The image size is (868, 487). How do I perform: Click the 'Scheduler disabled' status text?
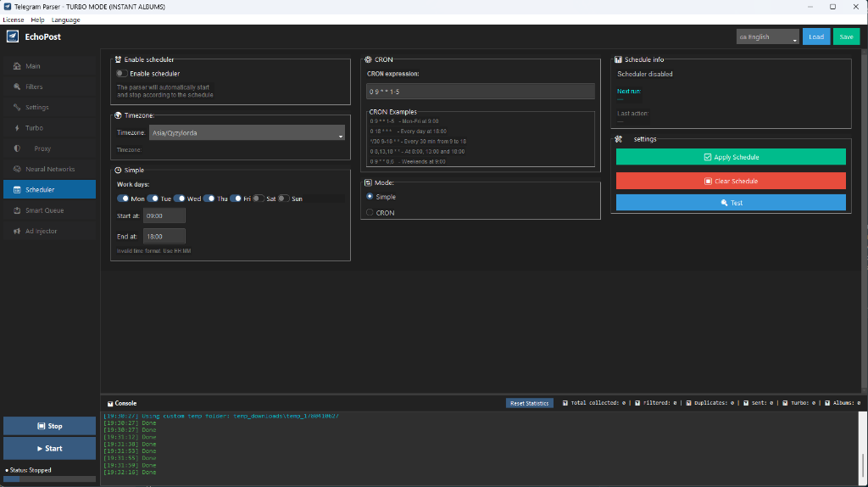point(645,74)
